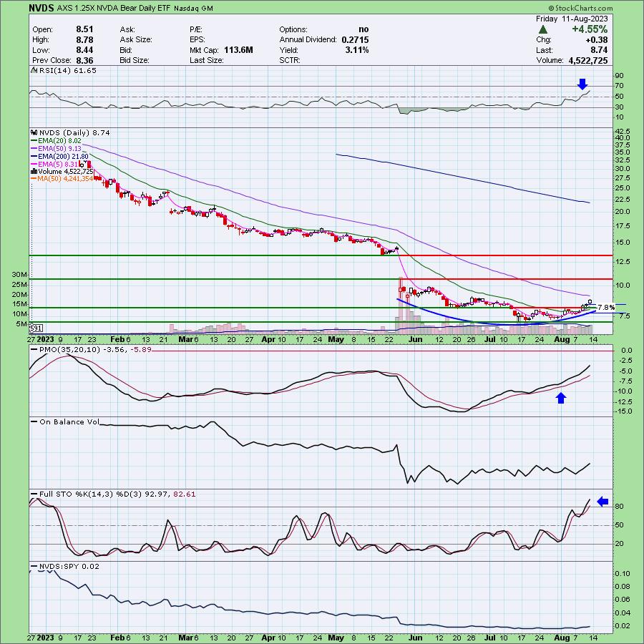The width and height of the screenshot is (644, 644).
Task: Click the Annual Dividend value 0.2715
Action: (x=355, y=40)
